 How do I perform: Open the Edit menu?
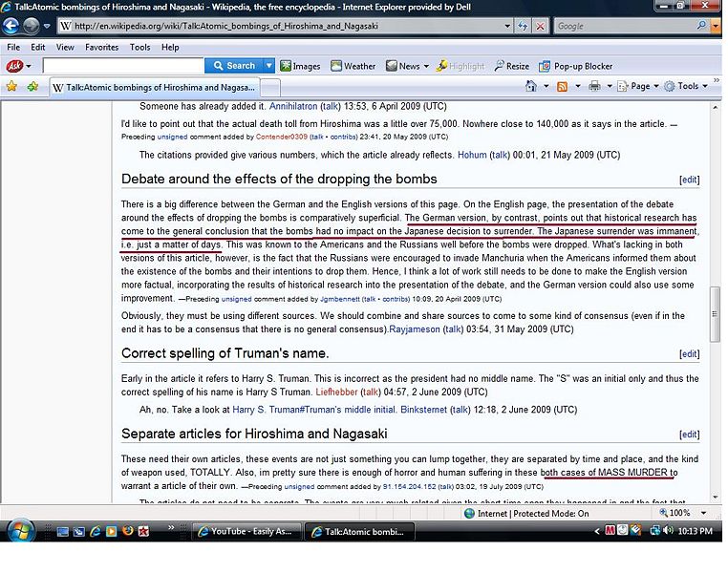(x=37, y=48)
